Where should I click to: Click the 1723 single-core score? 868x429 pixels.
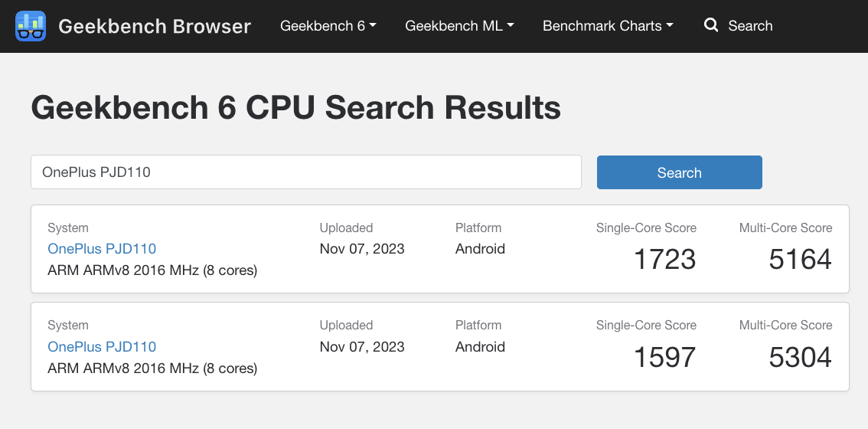[664, 260]
